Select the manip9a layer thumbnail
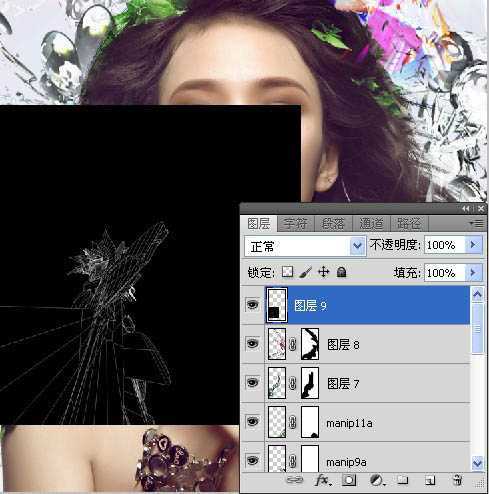The image size is (489, 494). pos(277,458)
